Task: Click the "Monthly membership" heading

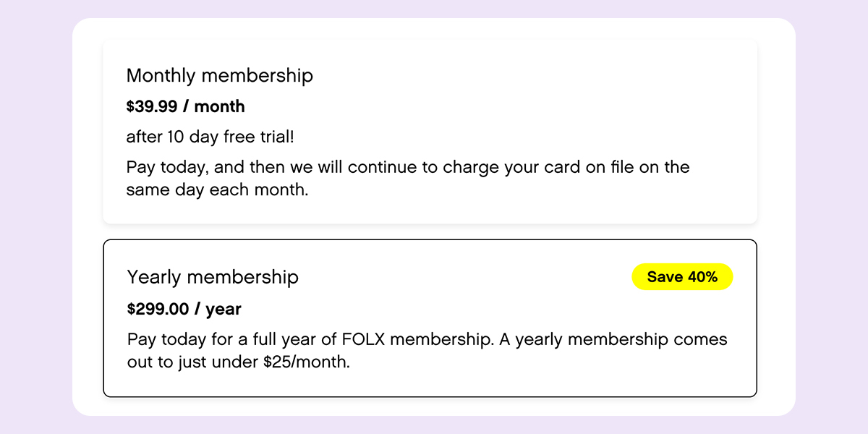Action: click(x=220, y=75)
